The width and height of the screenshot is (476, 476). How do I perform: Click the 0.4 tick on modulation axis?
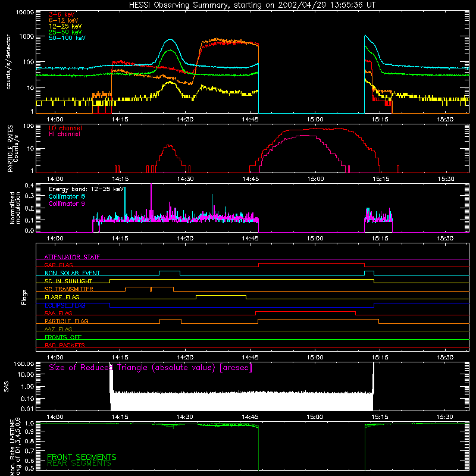click(29, 186)
